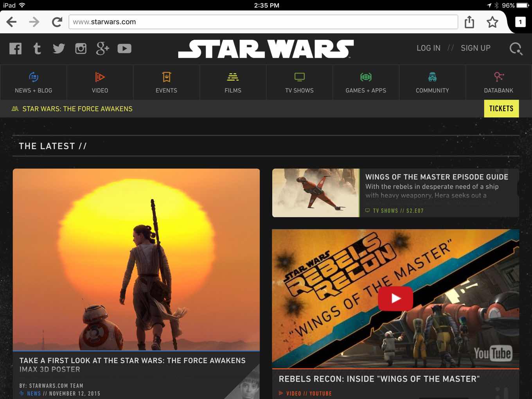Select the TV Shows menu item
The image size is (532, 399).
pyautogui.click(x=300, y=83)
